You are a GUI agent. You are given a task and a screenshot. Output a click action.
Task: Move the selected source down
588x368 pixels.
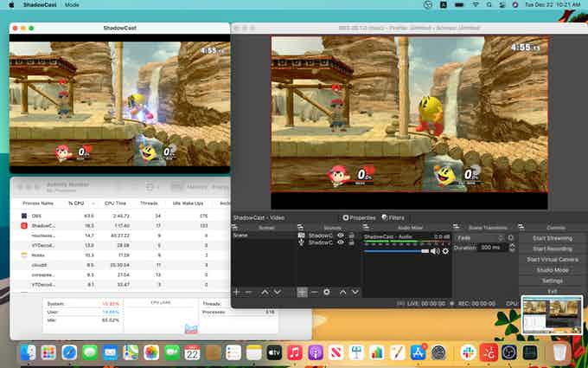click(355, 292)
